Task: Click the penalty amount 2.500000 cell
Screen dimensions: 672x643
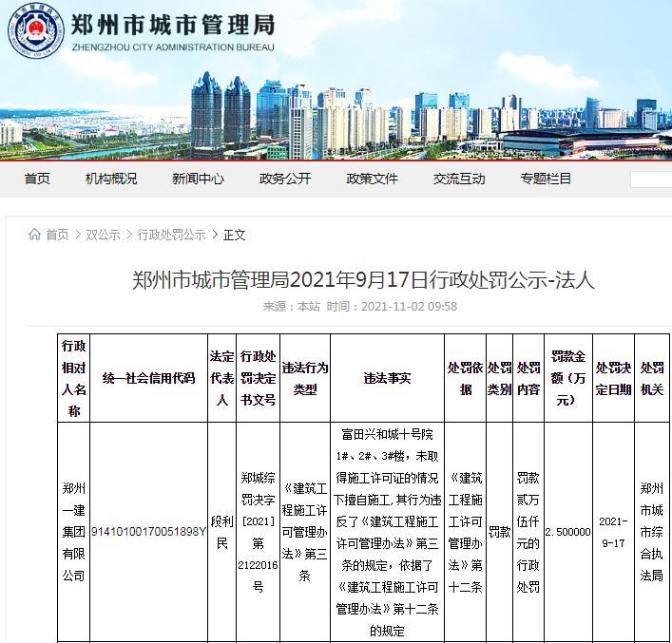Action: (567, 532)
